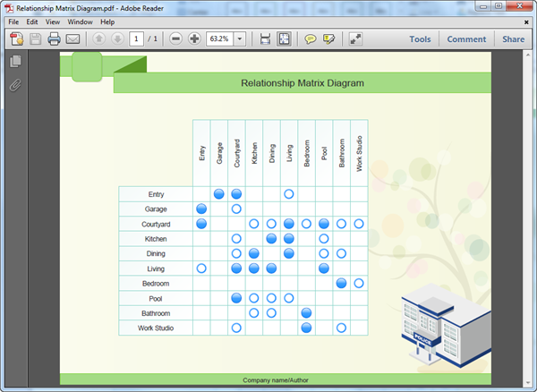The width and height of the screenshot is (537, 392).
Task: Expand the Tools pane
Action: point(420,39)
